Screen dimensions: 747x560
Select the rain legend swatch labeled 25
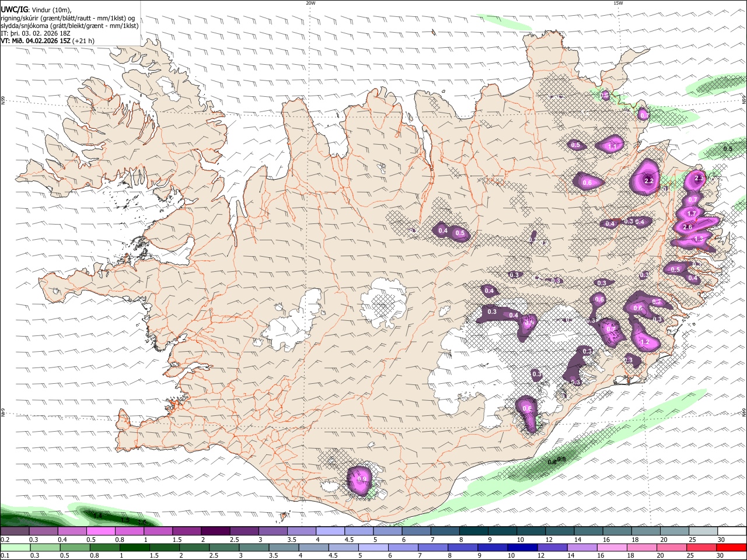(702, 547)
